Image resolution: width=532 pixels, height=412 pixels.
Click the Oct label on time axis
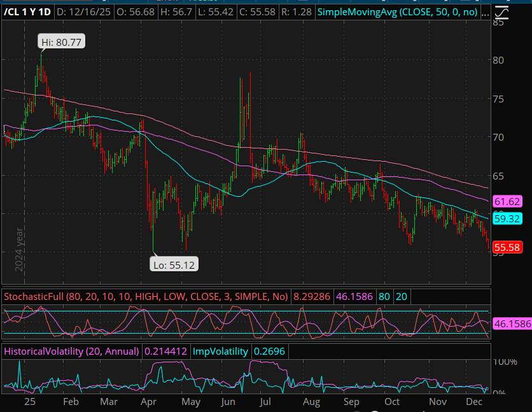pos(392,402)
